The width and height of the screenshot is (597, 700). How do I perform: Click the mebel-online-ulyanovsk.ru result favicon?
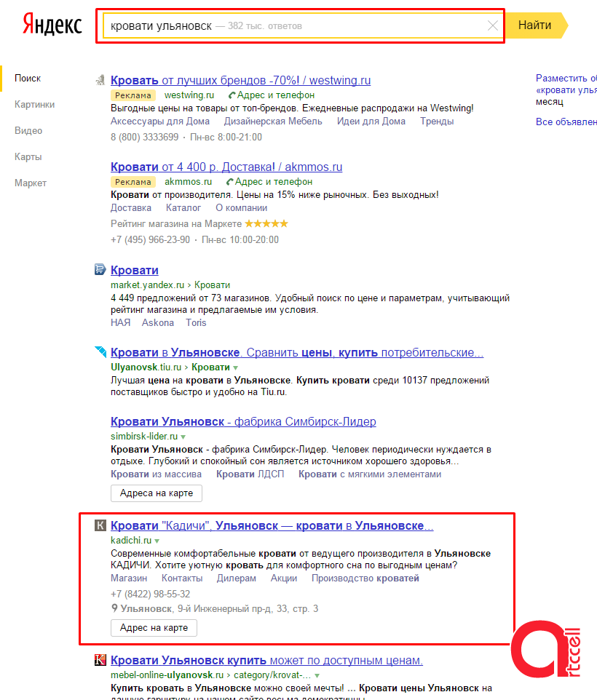[x=100, y=660]
